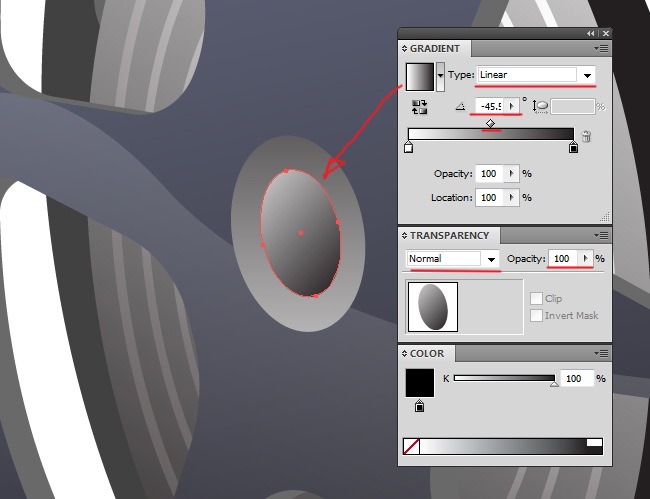650x499 pixels.
Task: Toggle the Clip checkbox
Action: (536, 298)
